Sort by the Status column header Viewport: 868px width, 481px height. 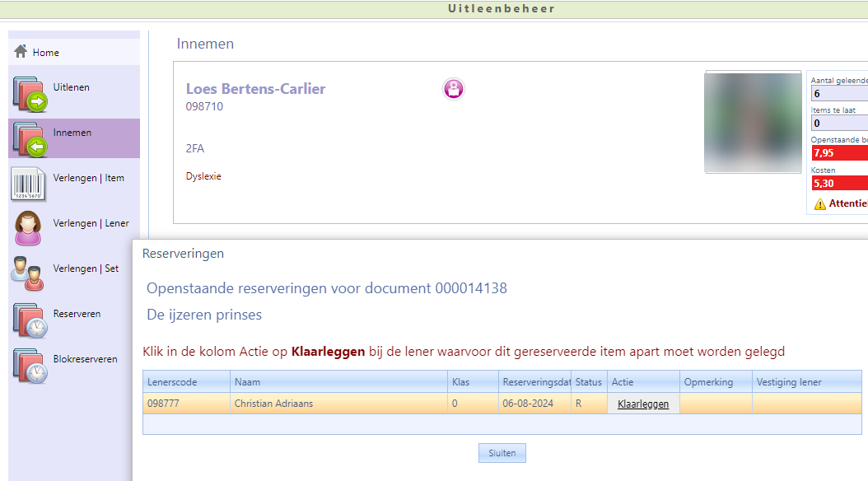point(588,381)
